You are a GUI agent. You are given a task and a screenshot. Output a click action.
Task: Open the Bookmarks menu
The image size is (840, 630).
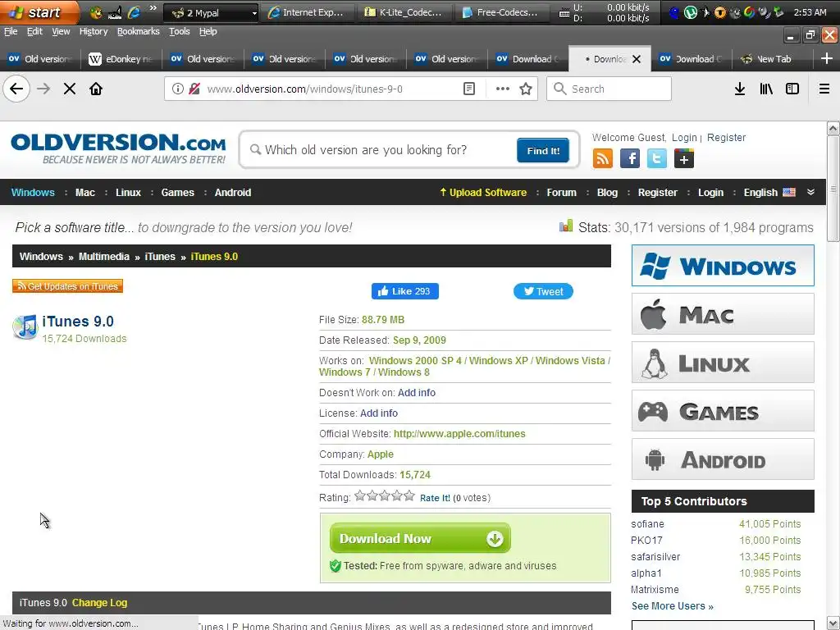click(138, 32)
